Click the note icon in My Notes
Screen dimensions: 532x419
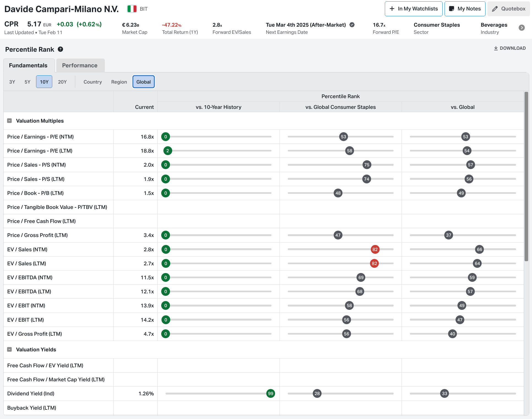[x=451, y=9]
